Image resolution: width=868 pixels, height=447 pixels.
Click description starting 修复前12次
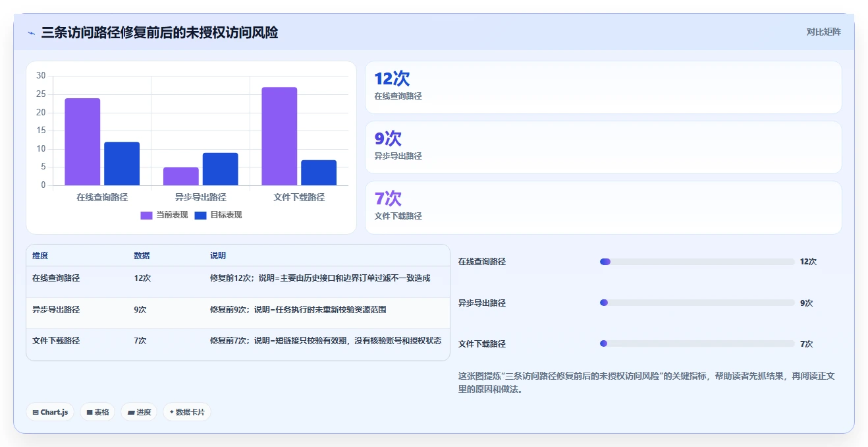320,278
